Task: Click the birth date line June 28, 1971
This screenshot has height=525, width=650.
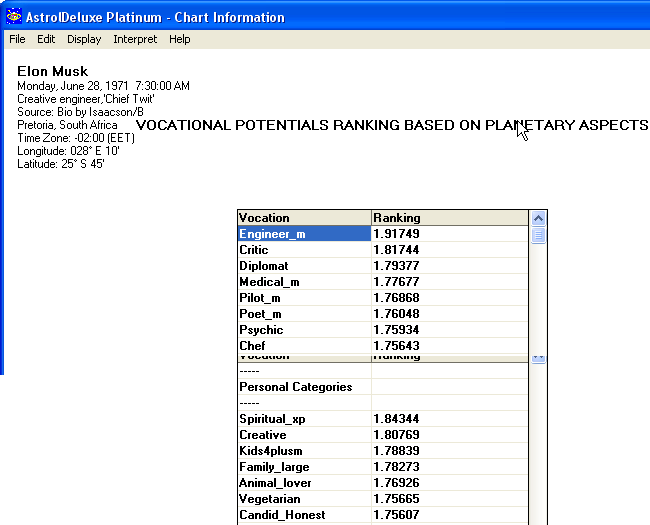Action: tap(104, 86)
